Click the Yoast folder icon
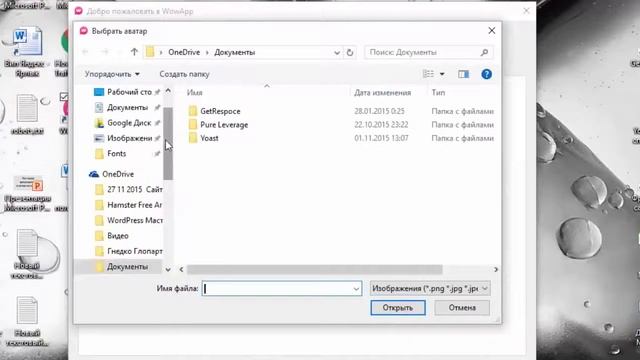The width and height of the screenshot is (640, 360). click(193, 138)
